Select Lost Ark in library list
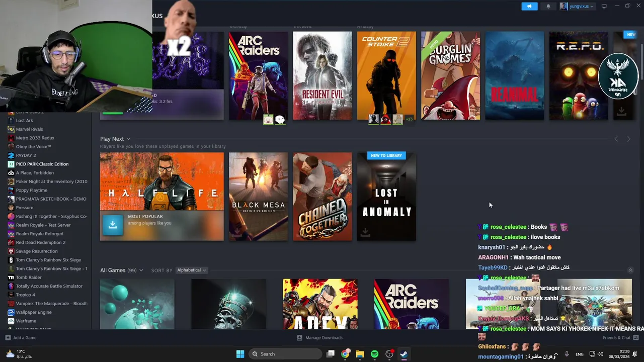This screenshot has width=644, height=362. coord(24,120)
